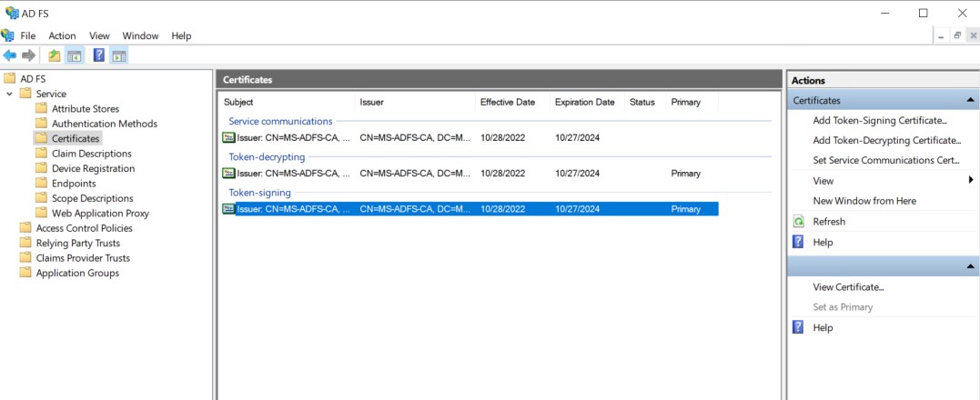980x400 pixels.
Task: Collapse the Service tree node
Action: click(x=9, y=94)
